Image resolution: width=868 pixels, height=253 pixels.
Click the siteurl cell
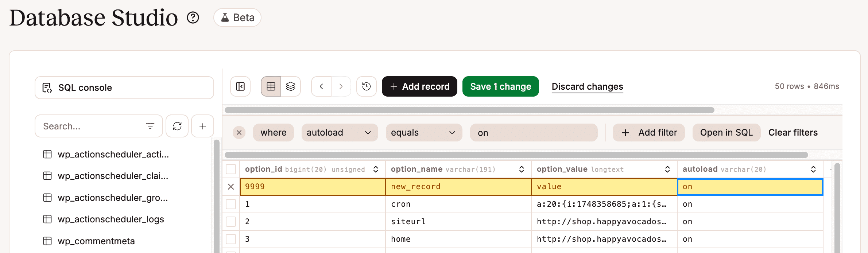(x=458, y=222)
